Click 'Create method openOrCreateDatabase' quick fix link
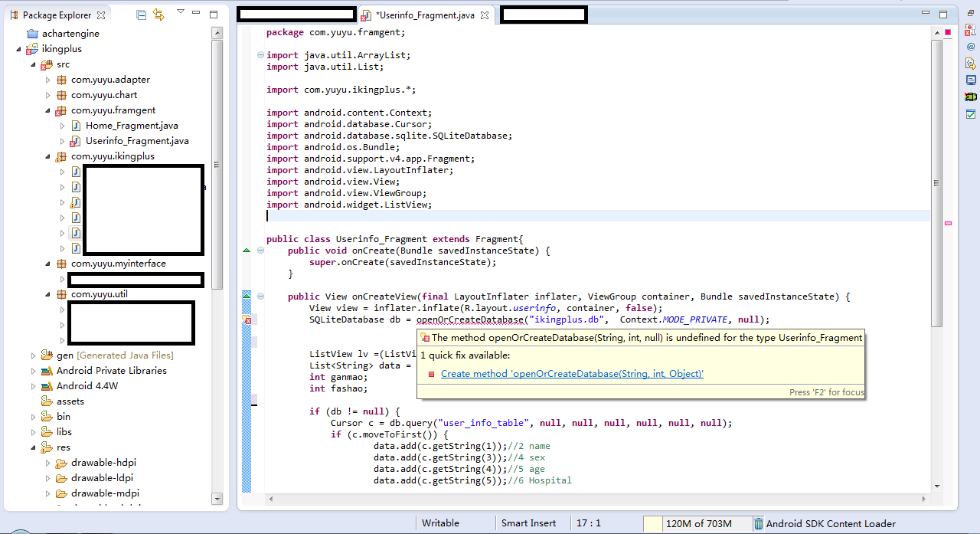This screenshot has height=534, width=980. tap(571, 374)
